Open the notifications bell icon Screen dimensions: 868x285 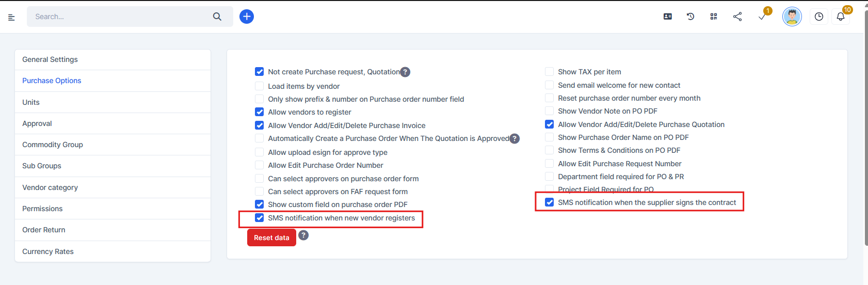pos(841,17)
